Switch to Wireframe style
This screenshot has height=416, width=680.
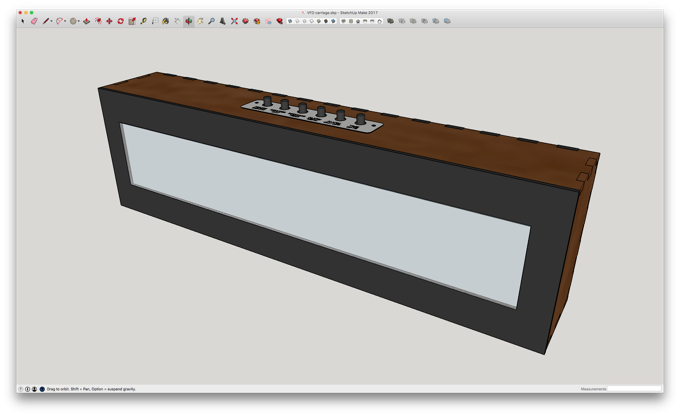tap(304, 21)
